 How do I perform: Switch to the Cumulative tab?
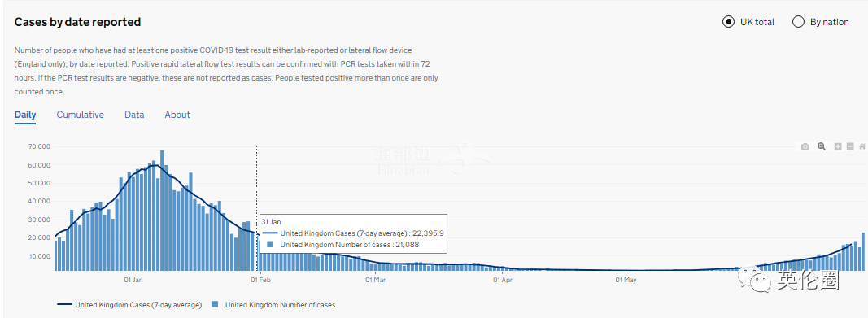pos(81,115)
